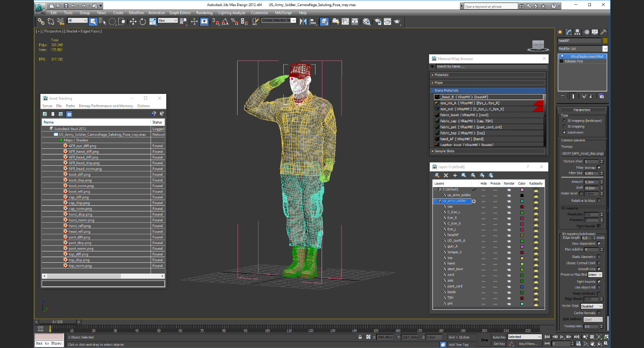644x348 pixels.
Task: Open the Hierarchy command panel tab
Action: tap(577, 32)
